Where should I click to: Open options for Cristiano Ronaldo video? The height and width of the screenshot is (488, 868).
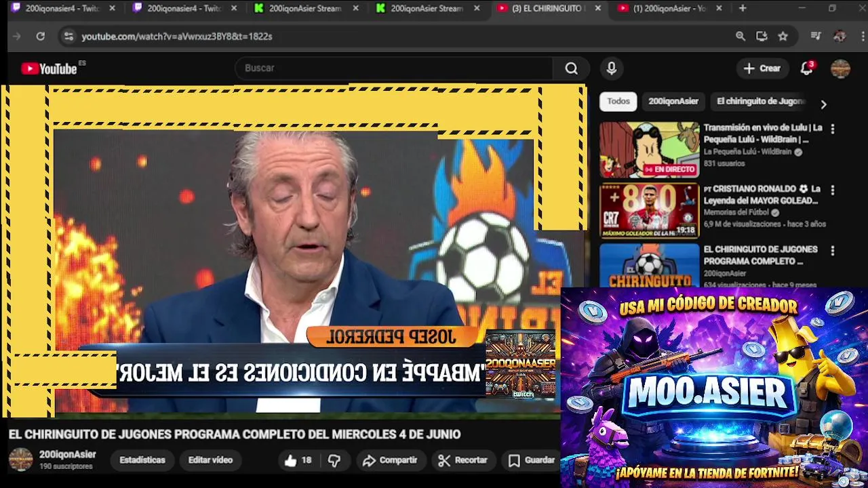click(833, 190)
